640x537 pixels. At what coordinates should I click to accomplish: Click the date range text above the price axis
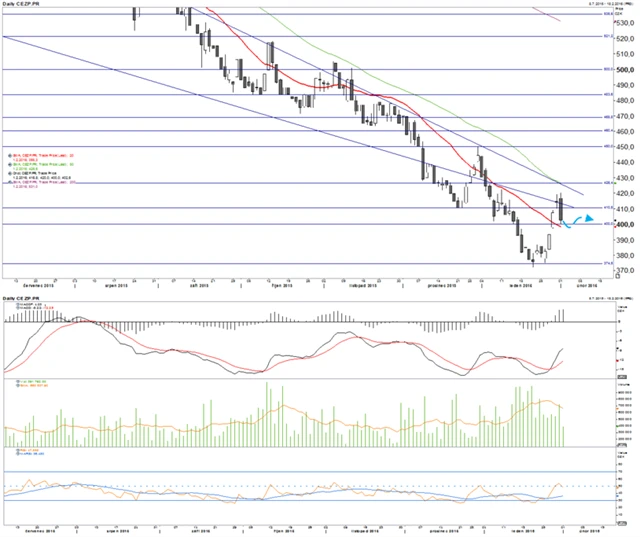click(611, 3)
